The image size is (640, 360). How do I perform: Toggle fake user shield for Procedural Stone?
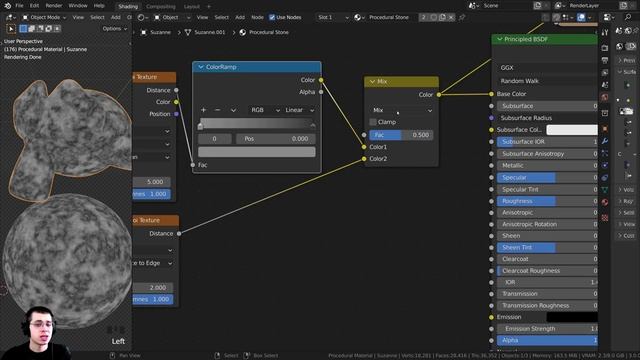click(433, 18)
